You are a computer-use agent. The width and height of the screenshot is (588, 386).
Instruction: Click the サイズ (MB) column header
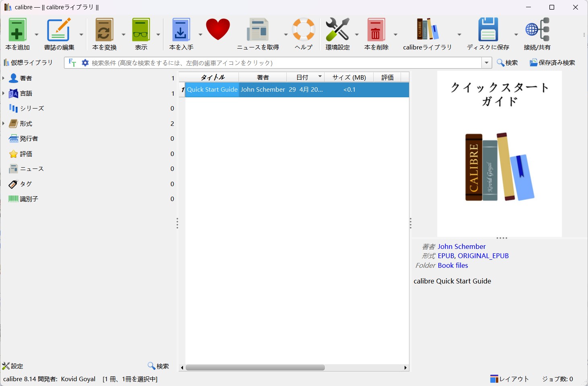(349, 77)
